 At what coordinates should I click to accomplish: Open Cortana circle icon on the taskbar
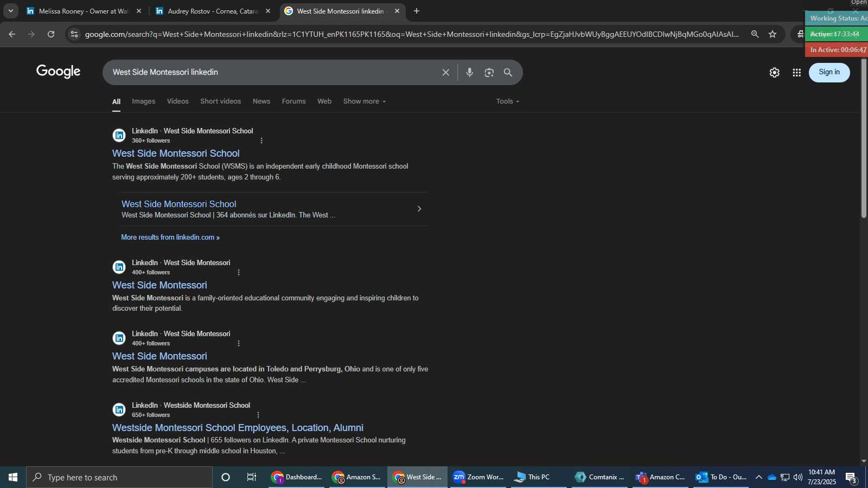(226, 477)
